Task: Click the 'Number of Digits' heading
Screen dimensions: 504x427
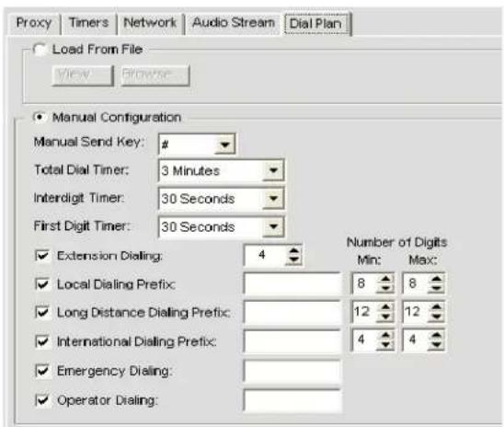Action: [397, 242]
